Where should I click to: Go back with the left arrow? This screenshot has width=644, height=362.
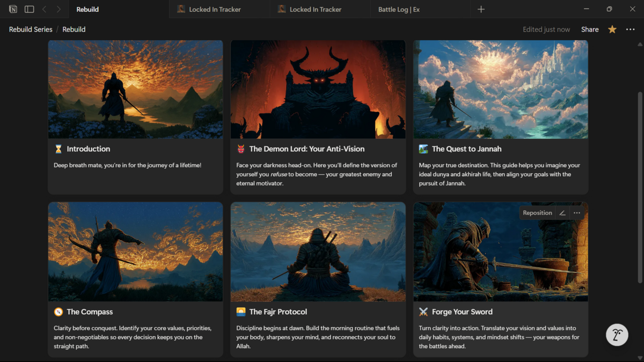45,9
